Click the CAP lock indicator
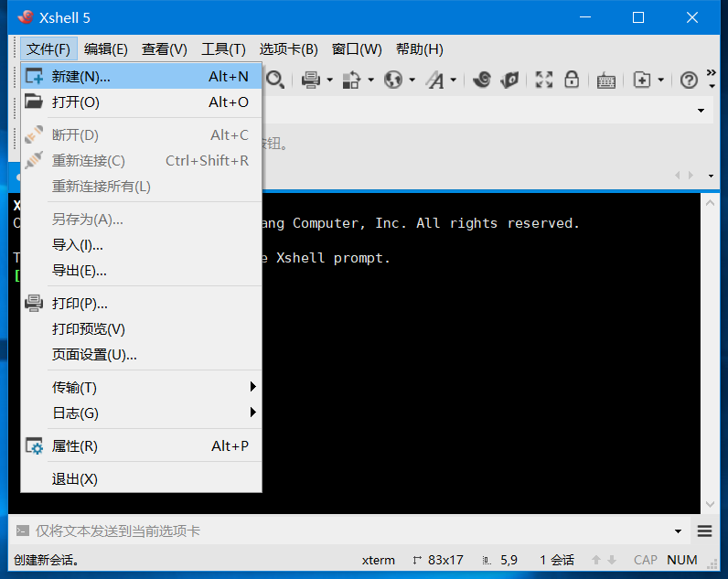 click(x=646, y=560)
